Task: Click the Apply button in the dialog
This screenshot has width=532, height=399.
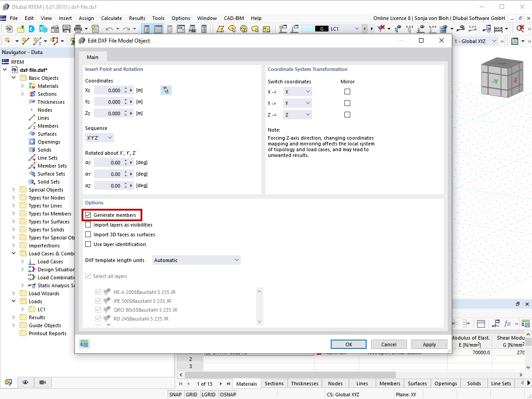Action: click(429, 344)
